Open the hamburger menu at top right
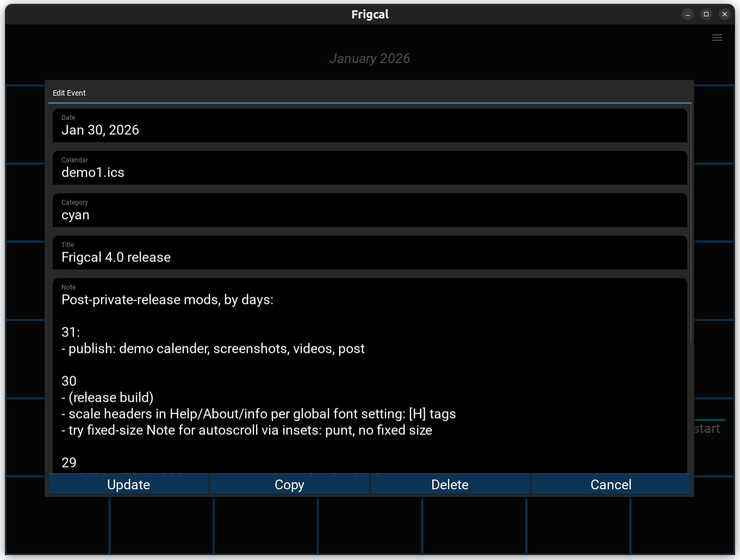740x560 pixels. [717, 38]
